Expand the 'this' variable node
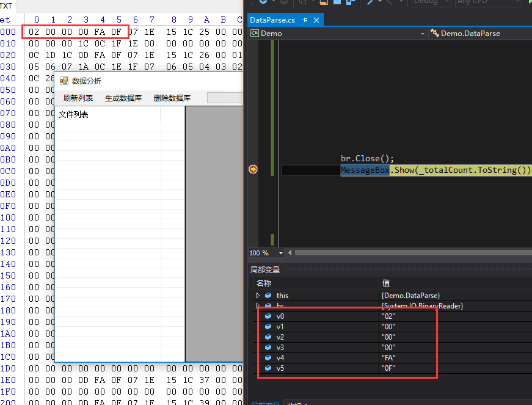 click(x=258, y=296)
